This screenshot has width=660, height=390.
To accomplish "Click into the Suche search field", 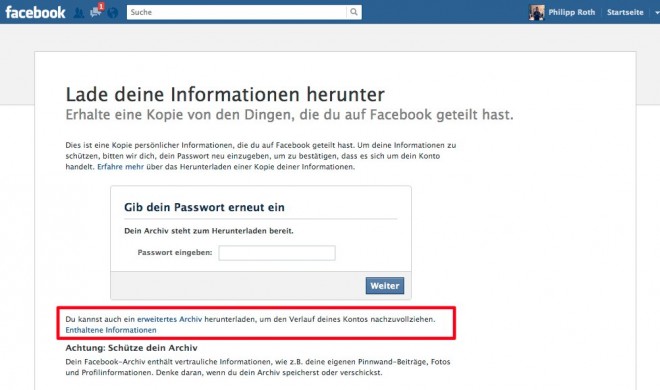I will pyautogui.click(x=237, y=12).
